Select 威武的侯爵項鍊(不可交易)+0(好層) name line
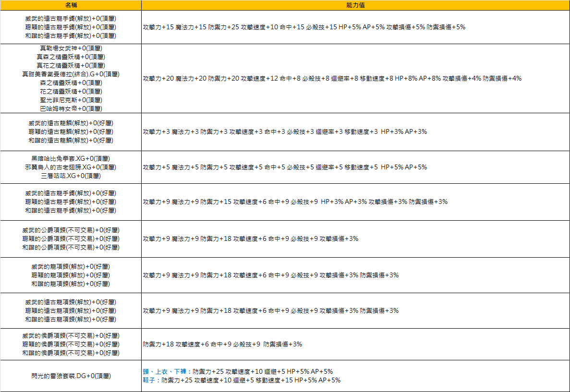 click(71, 336)
